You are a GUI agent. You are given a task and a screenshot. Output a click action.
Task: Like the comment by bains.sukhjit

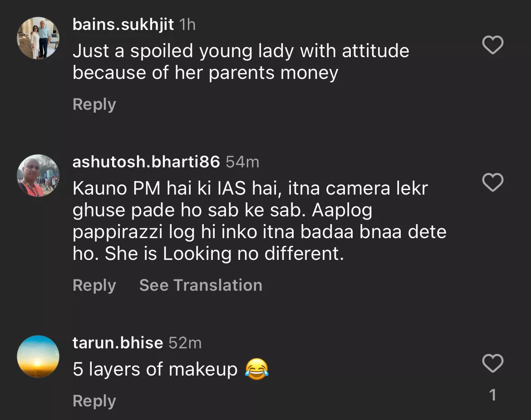492,45
